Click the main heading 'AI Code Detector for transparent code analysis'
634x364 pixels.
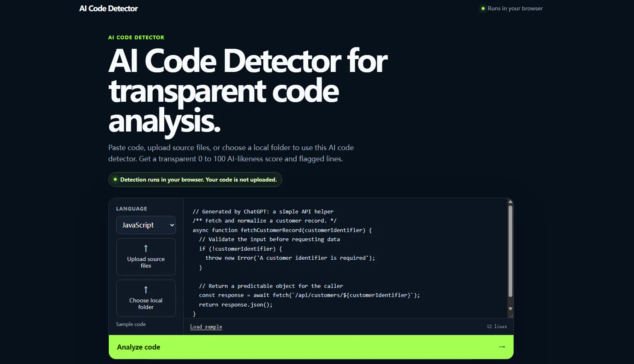pos(248,91)
